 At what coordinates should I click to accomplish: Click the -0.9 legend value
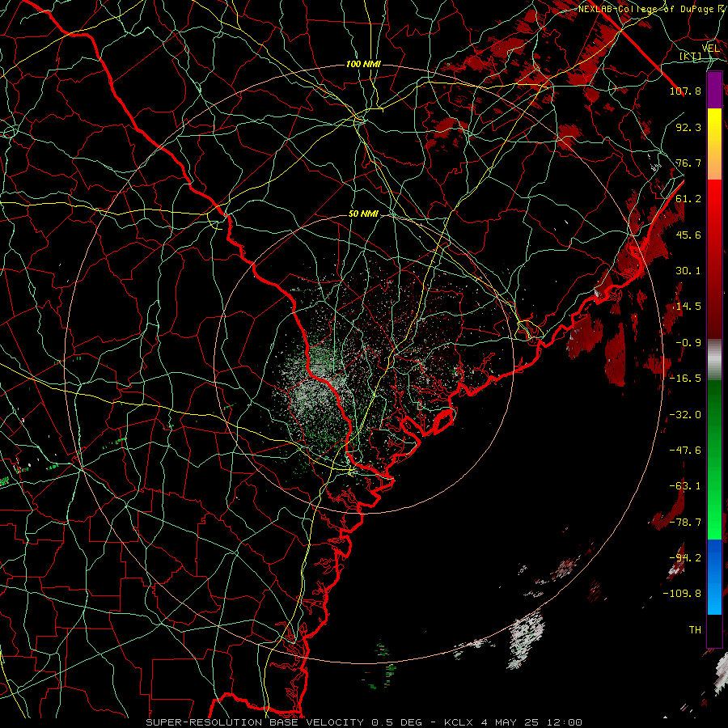tap(688, 343)
